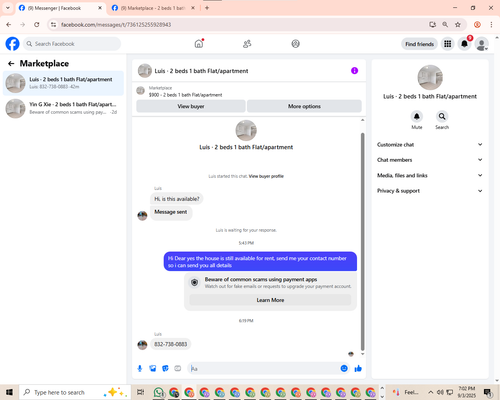Open the taskbar clock showing 7:02 PM
500x400 pixels.
467,392
